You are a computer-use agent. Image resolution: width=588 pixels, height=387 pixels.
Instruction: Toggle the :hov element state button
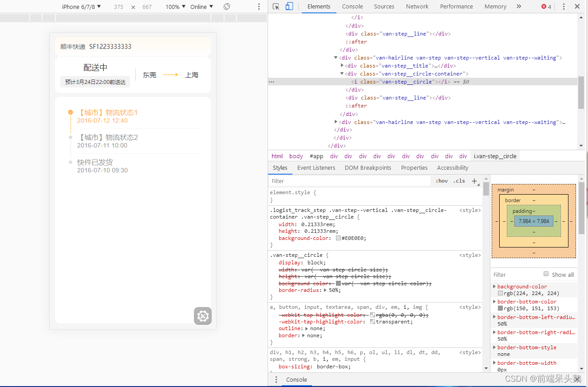442,181
